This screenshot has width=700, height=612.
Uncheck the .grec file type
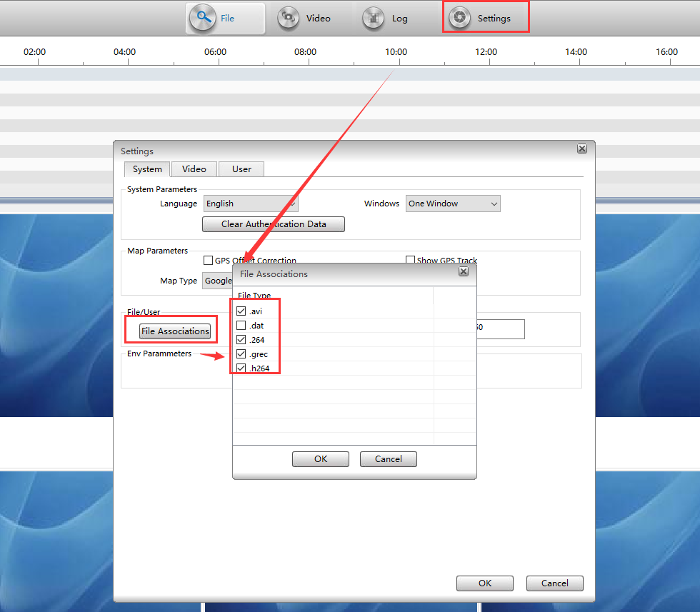tap(241, 354)
